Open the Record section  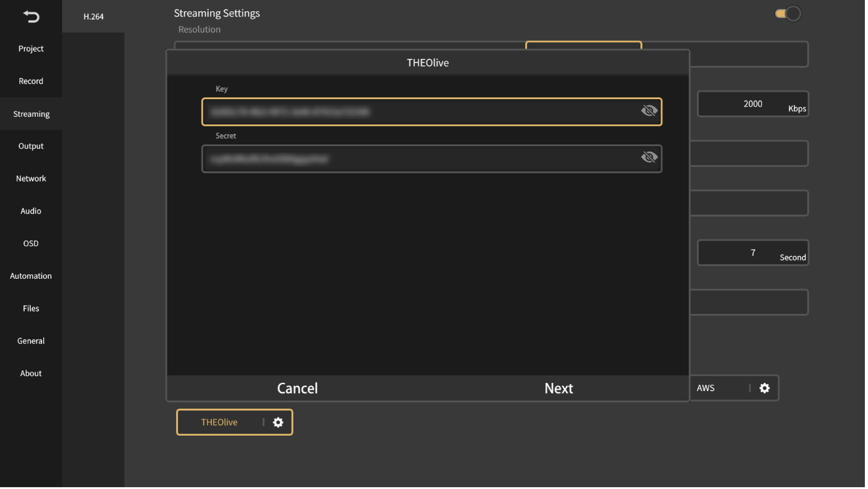pos(31,81)
